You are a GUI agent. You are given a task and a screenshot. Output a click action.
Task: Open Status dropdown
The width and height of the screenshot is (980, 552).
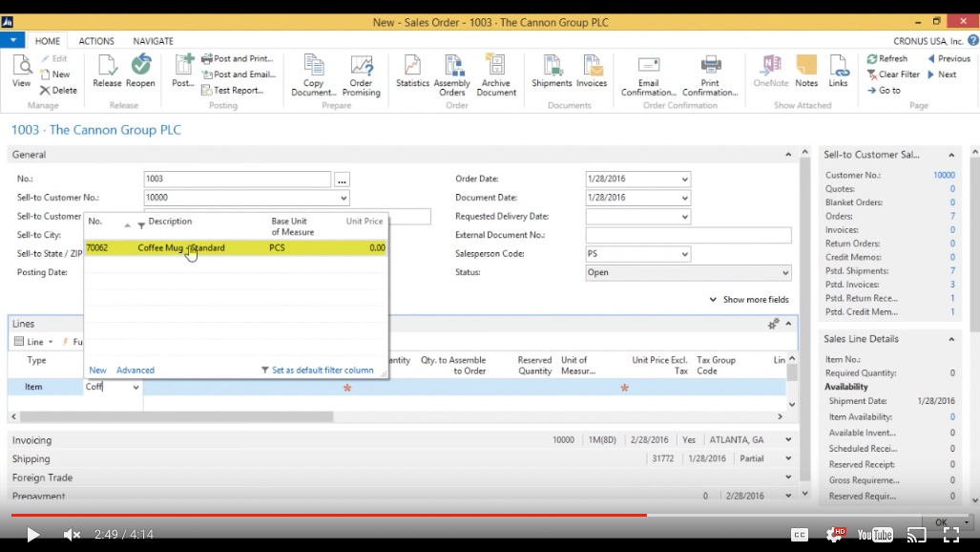click(785, 273)
